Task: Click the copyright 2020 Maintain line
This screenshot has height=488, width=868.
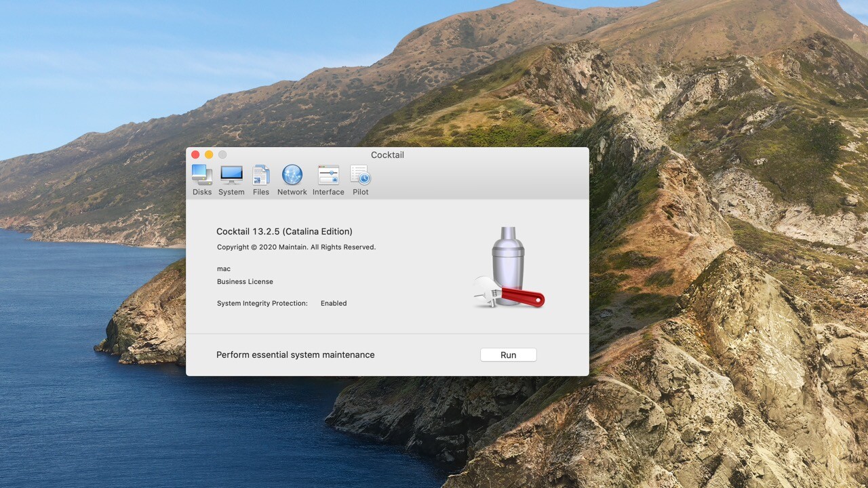Action: coord(296,247)
